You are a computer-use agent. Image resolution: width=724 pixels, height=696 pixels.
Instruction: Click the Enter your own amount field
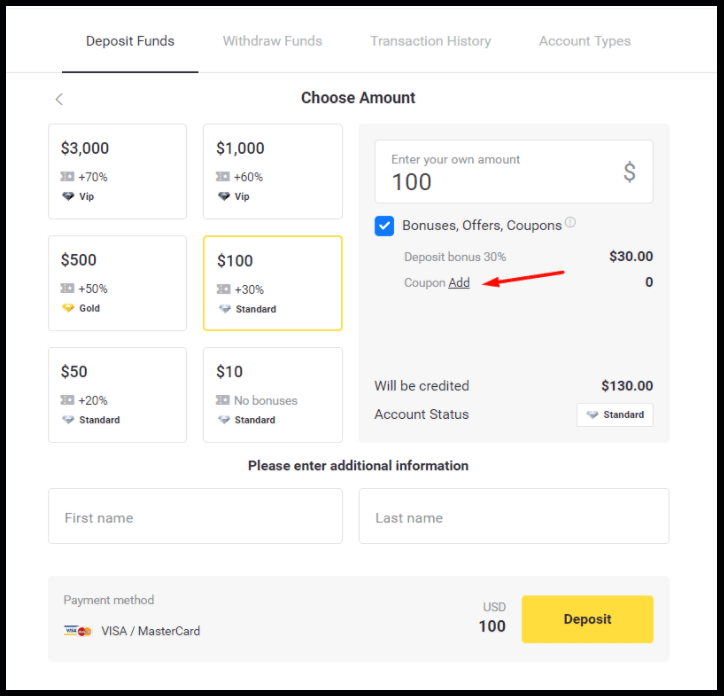(x=500, y=172)
